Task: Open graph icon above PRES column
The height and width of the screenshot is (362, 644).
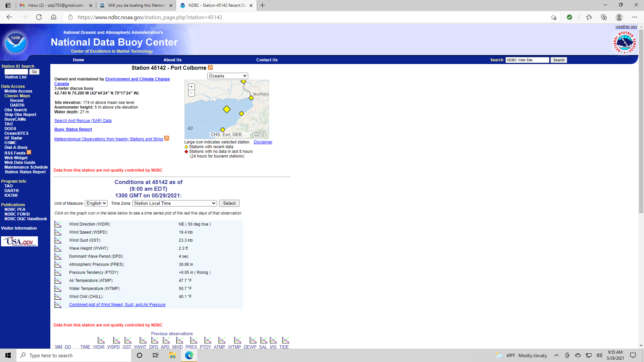Action: 194,340
